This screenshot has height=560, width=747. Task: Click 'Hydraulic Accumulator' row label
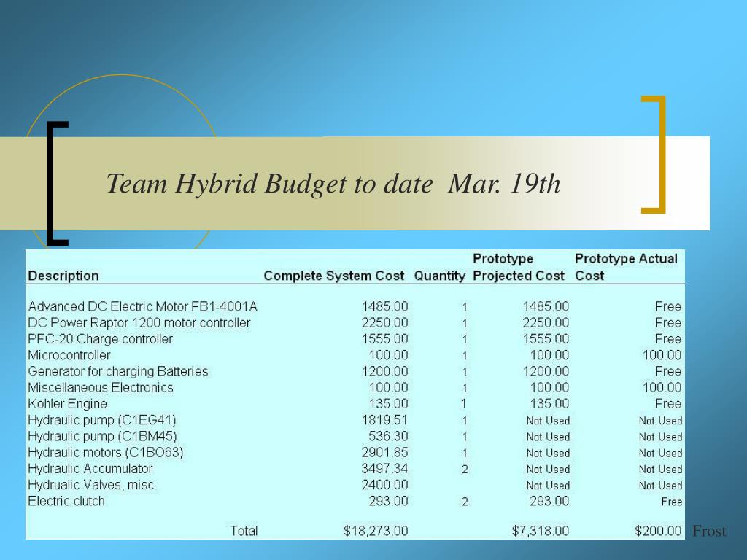pyautogui.click(x=90, y=469)
